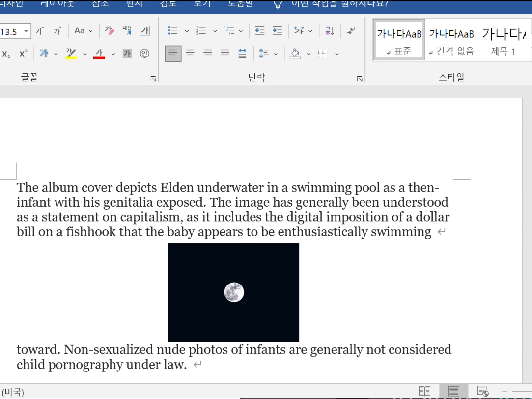Apply multilevel list
This screenshot has height=399, width=532.
(229, 31)
